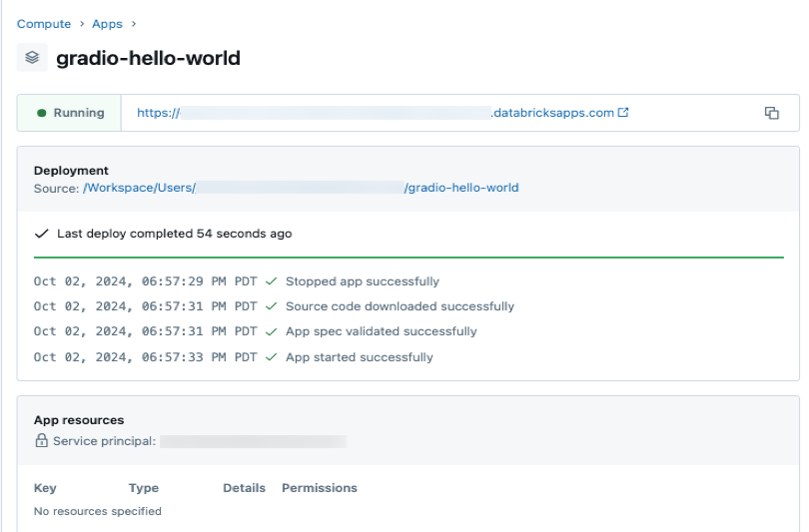The width and height of the screenshot is (809, 532).
Task: Click the green deployment progress bar
Action: click(x=407, y=258)
